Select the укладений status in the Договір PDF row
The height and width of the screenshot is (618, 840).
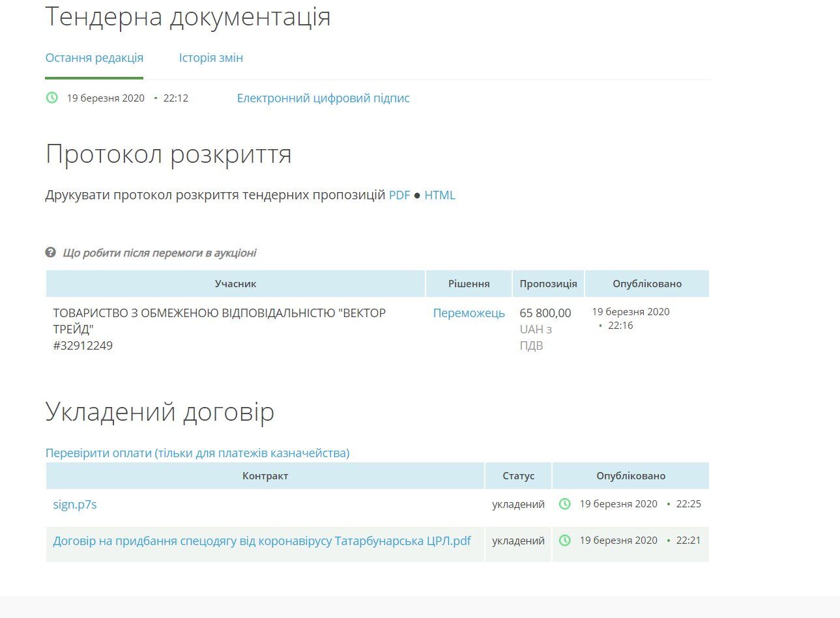(x=518, y=541)
